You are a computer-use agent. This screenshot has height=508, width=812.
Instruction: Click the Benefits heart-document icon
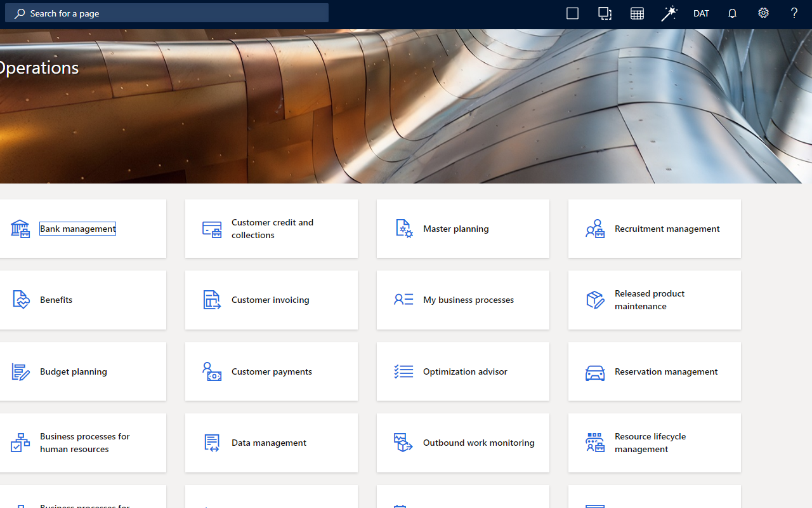(20, 300)
